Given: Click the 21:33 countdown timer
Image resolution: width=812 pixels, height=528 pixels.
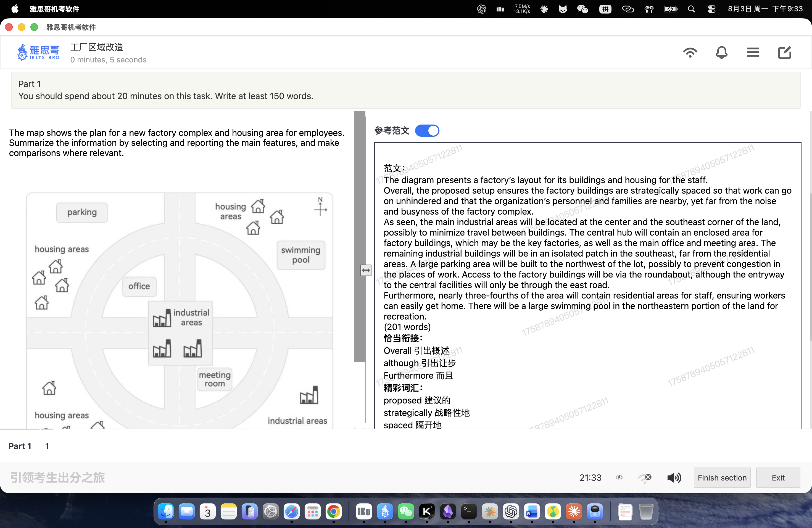Looking at the screenshot, I should [x=590, y=477].
